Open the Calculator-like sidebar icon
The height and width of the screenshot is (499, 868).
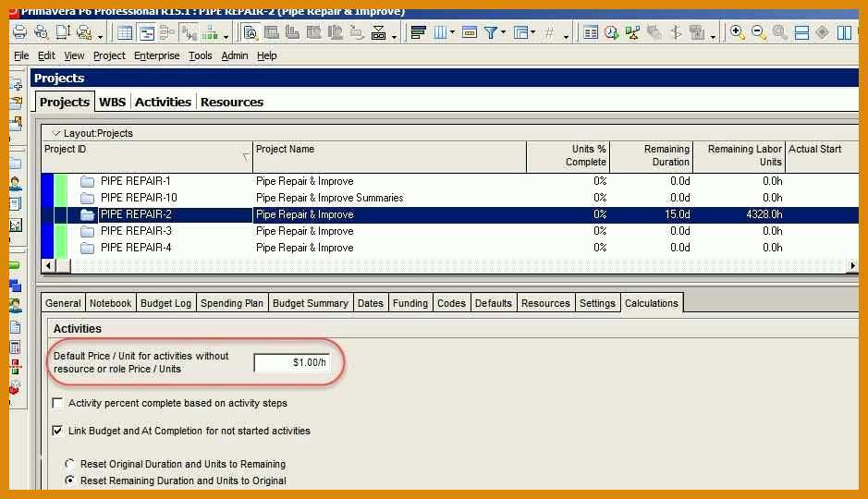(x=16, y=347)
